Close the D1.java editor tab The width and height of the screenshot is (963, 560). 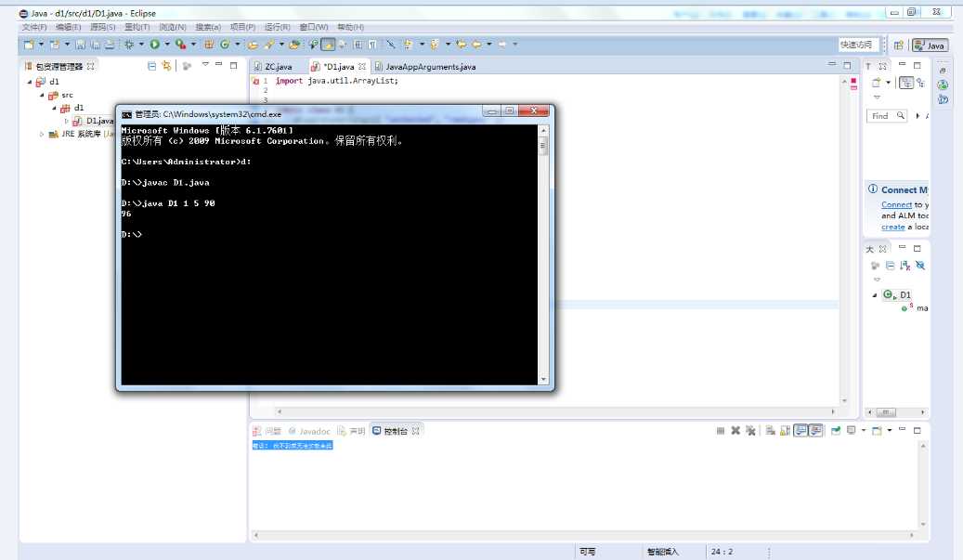(x=362, y=66)
